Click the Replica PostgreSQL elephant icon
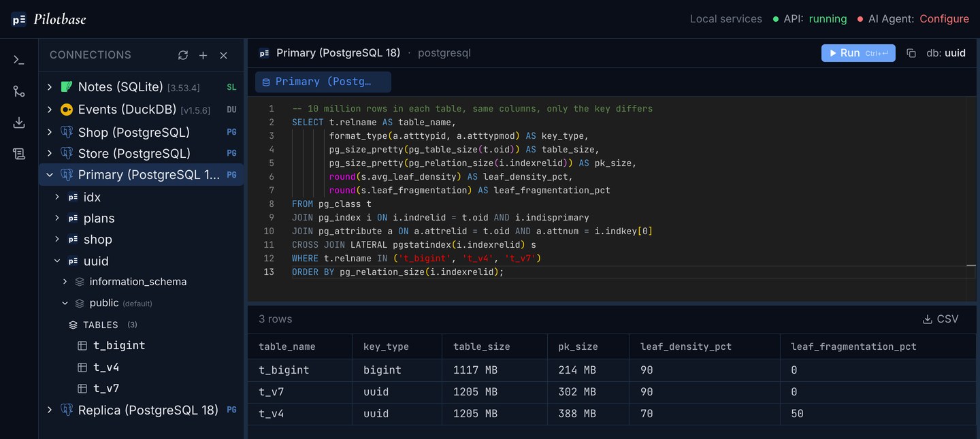The width and height of the screenshot is (980, 439). (67, 410)
